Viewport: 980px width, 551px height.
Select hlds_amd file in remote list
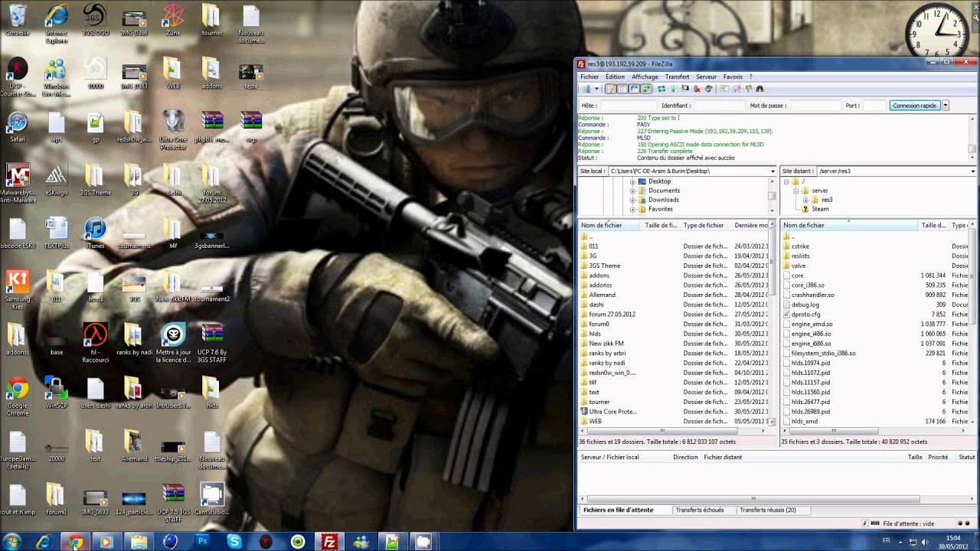click(x=805, y=421)
